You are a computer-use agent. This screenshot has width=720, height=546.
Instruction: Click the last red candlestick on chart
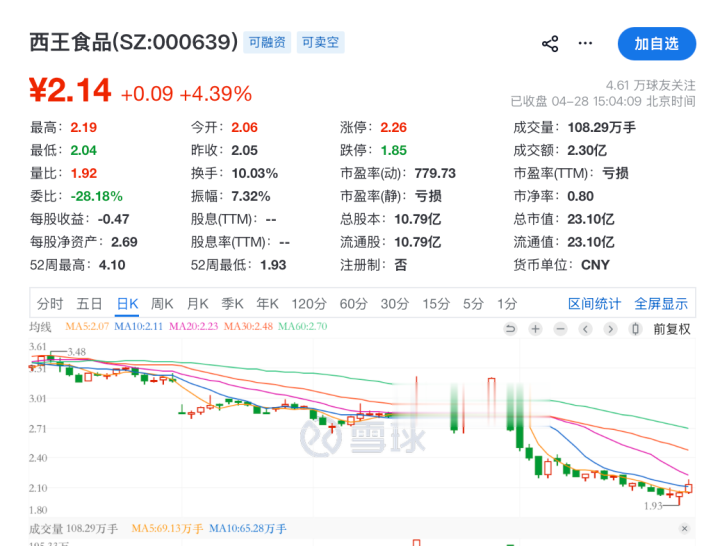pos(688,487)
